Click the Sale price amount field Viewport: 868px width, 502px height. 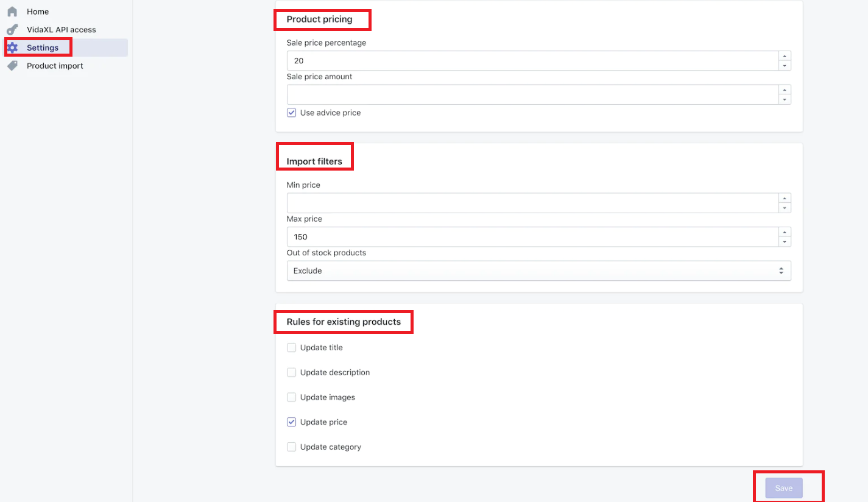532,94
